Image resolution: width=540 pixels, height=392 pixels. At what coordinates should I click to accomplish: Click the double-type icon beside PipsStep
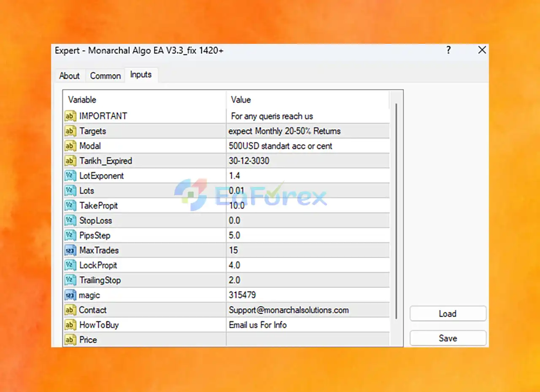click(70, 235)
